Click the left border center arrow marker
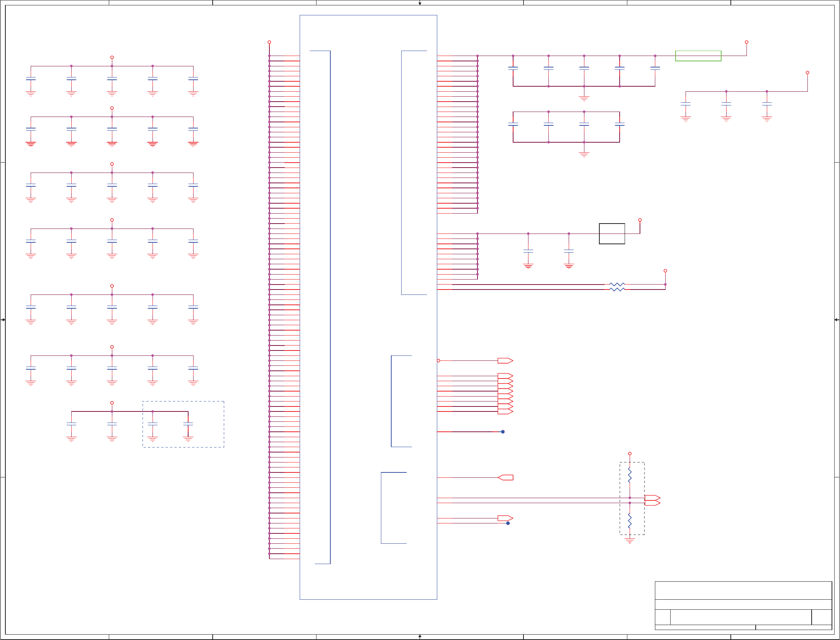Viewport: 840px width, 640px height. (3, 320)
